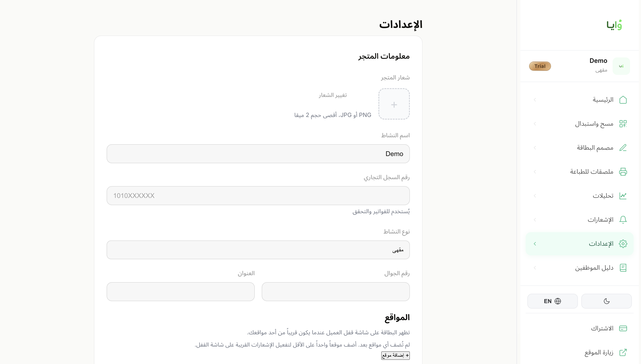The image size is (641, 364).
Task: Click the pencil icon for مصمم البطاقة
Action: tap(623, 148)
